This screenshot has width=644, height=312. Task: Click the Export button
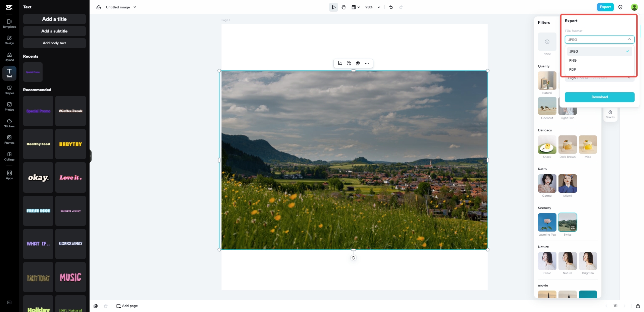pyautogui.click(x=605, y=7)
